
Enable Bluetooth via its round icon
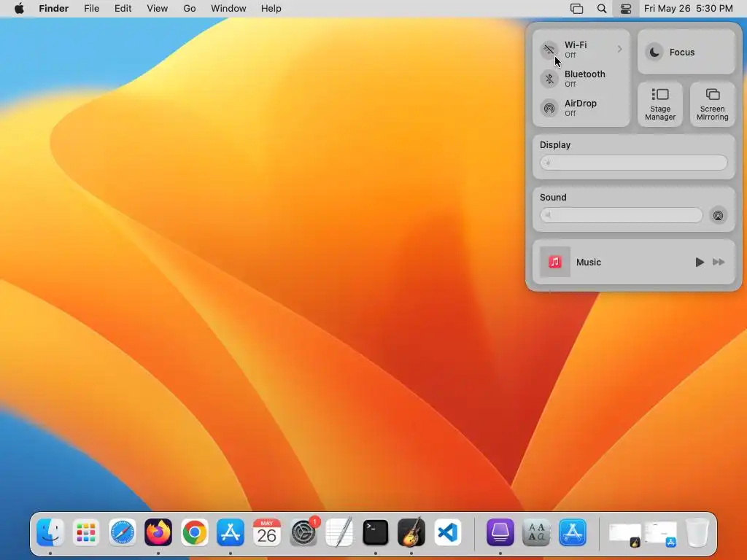click(549, 79)
